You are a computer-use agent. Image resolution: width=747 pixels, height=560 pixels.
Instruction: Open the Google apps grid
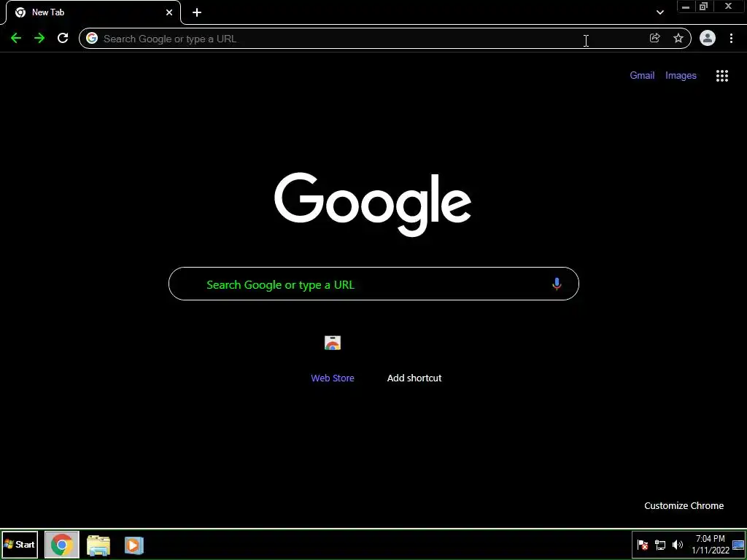pos(722,76)
